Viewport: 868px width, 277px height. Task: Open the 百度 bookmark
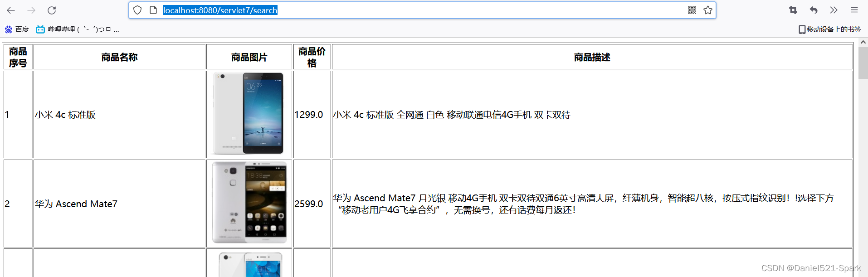click(x=17, y=29)
